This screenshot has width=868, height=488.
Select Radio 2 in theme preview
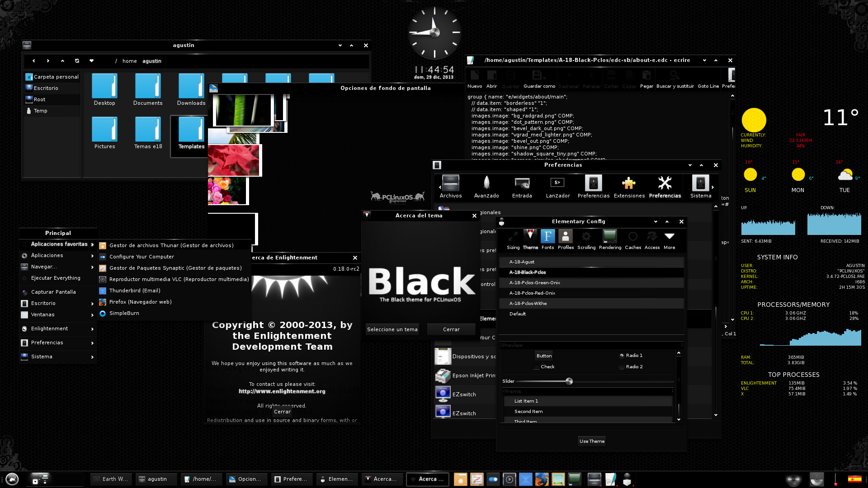631,367
